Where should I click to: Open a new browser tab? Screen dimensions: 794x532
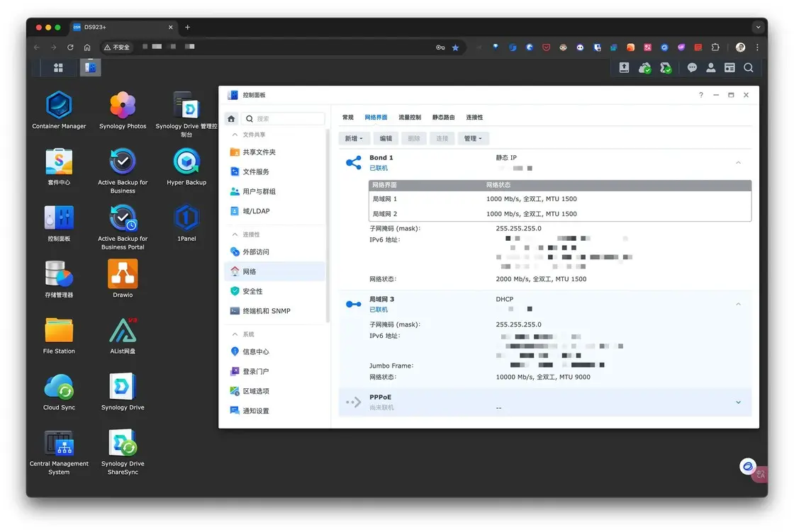(187, 28)
